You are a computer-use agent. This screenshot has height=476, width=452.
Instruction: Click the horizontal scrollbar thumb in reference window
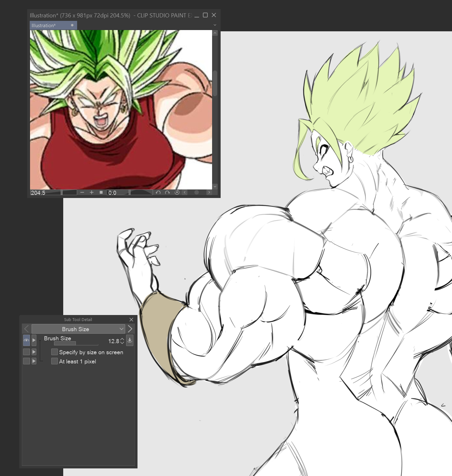click(x=197, y=192)
